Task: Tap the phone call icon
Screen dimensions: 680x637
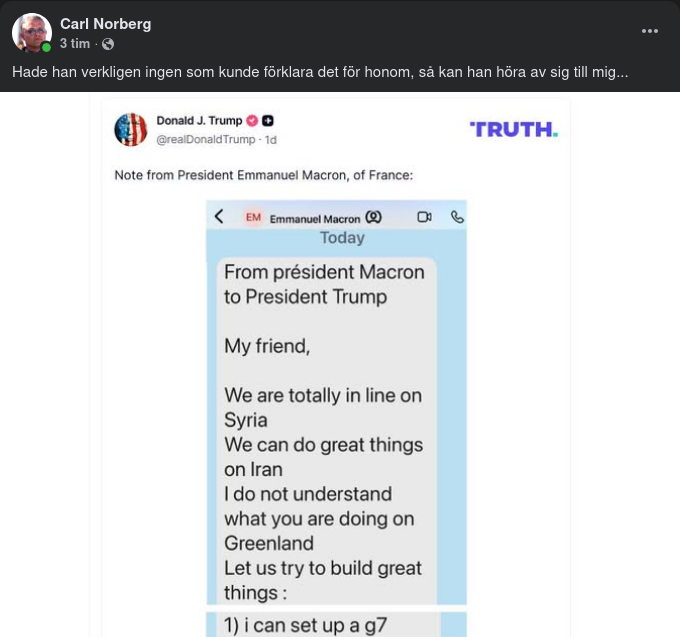Action: click(x=457, y=217)
